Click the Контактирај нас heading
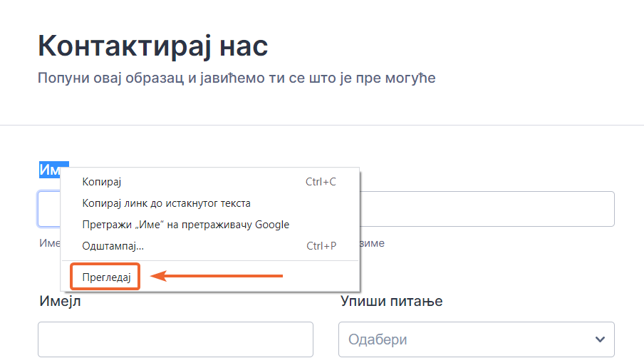 153,46
